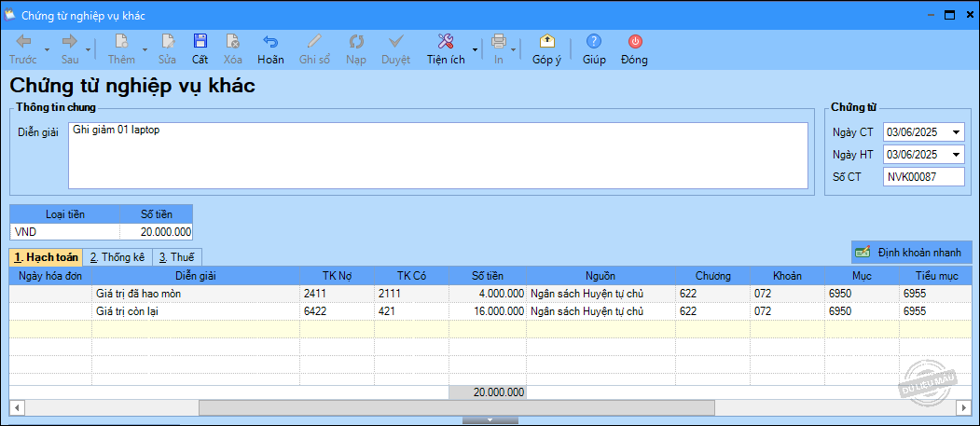The height and width of the screenshot is (426, 980).
Task: Click the VND currency cell
Action: point(64,232)
